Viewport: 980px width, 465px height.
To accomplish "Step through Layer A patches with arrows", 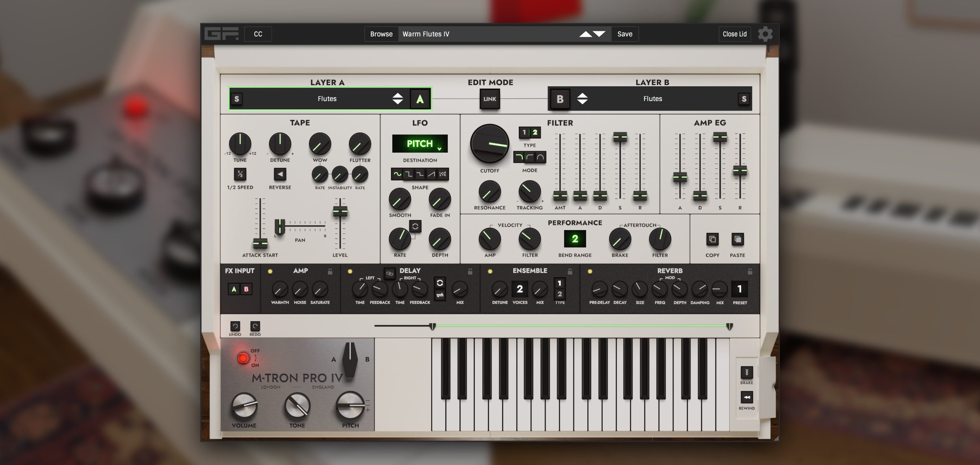I will [x=398, y=98].
